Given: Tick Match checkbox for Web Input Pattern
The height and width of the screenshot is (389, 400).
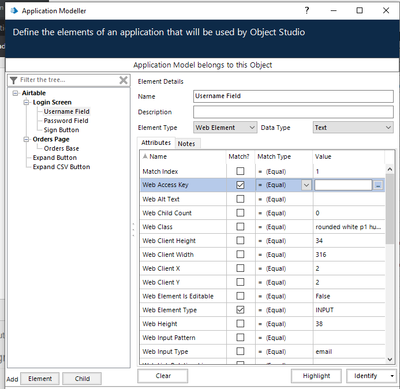Looking at the screenshot, I should (240, 337).
